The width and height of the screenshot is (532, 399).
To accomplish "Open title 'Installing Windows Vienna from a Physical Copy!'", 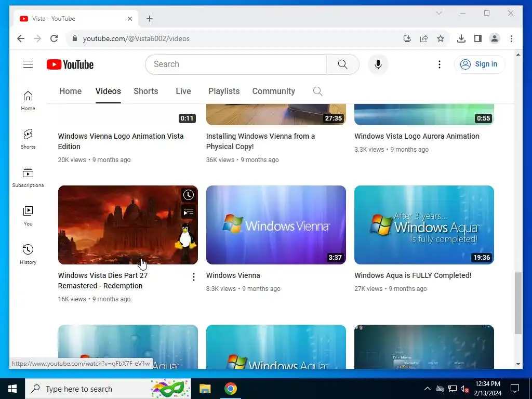I will 261,141.
